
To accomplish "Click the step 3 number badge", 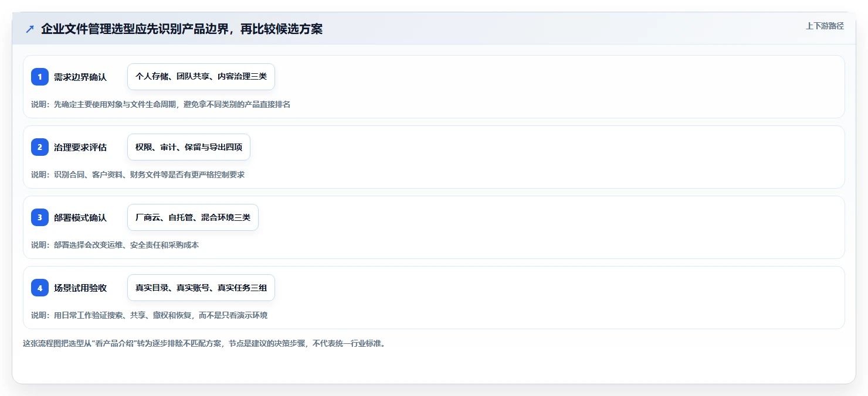I will [40, 217].
